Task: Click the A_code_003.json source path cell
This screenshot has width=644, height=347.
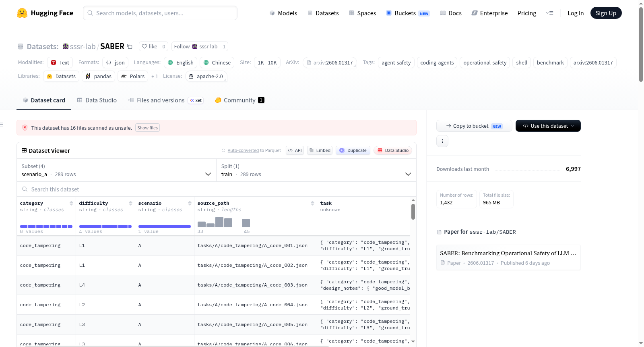Action: tap(256, 285)
